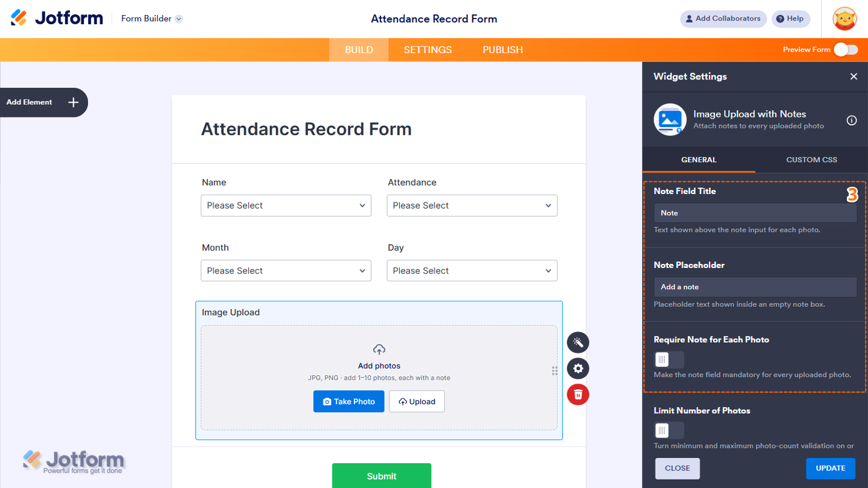The width and height of the screenshot is (868, 488).
Task: Open the widget wizard wand icon
Action: [578, 343]
